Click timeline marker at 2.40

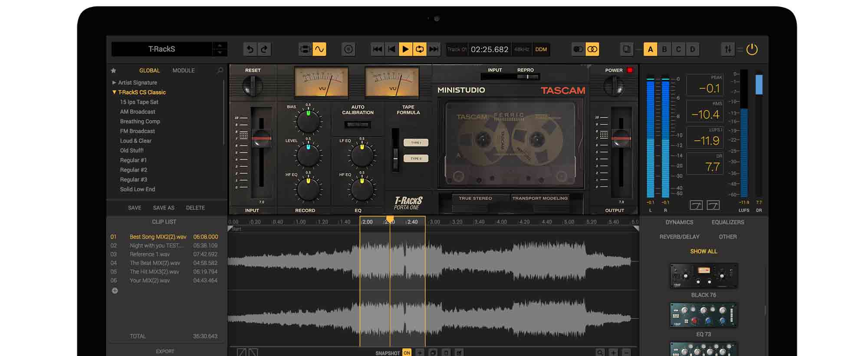tap(412, 222)
